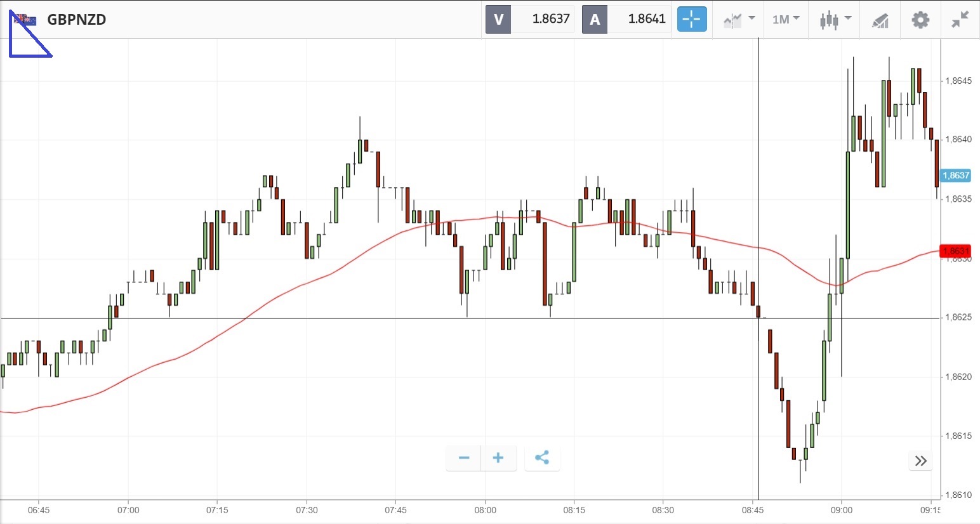
Task: Zoom out chart with minus button
Action: [464, 458]
